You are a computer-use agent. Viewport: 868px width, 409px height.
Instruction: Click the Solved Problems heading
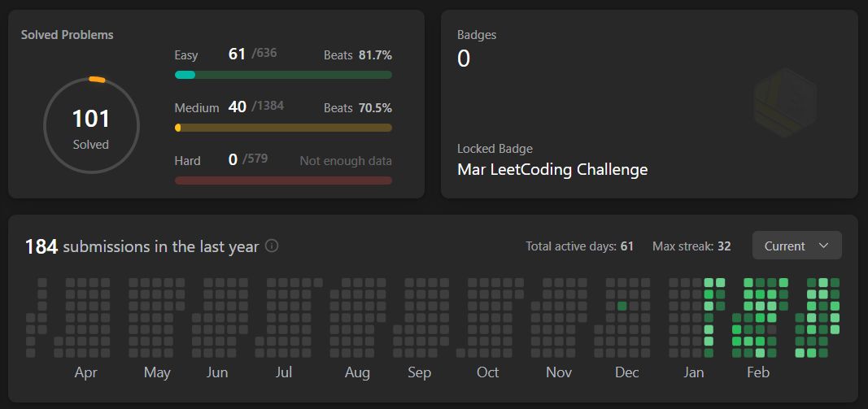point(68,35)
